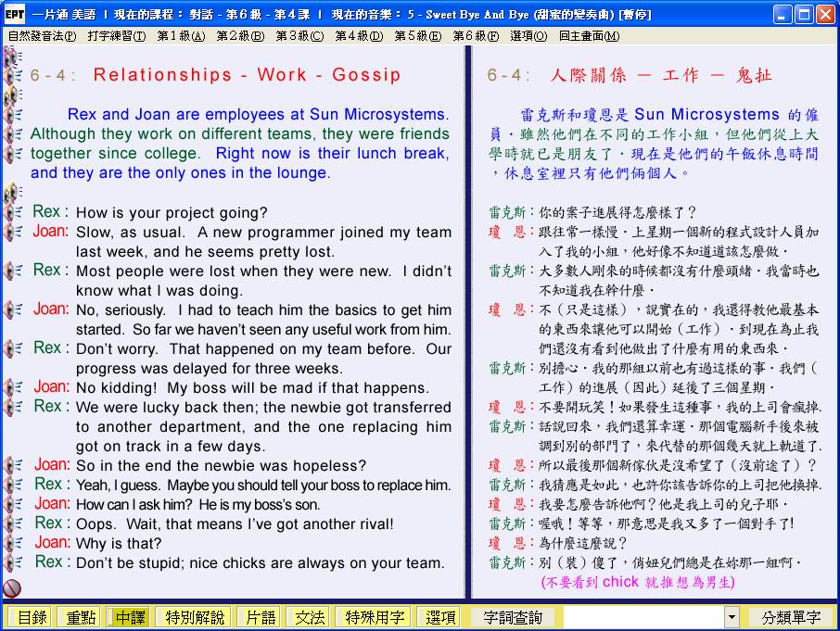840x631 pixels.
Task: Click the red stop icon at bottom left
Action: pyautogui.click(x=12, y=587)
